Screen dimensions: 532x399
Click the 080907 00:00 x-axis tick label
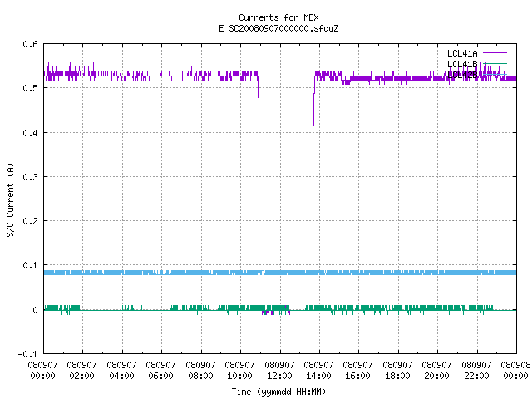(x=42, y=371)
